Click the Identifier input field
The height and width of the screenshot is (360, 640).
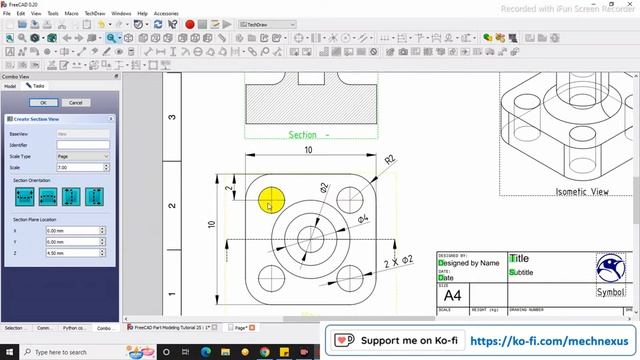pyautogui.click(x=83, y=145)
